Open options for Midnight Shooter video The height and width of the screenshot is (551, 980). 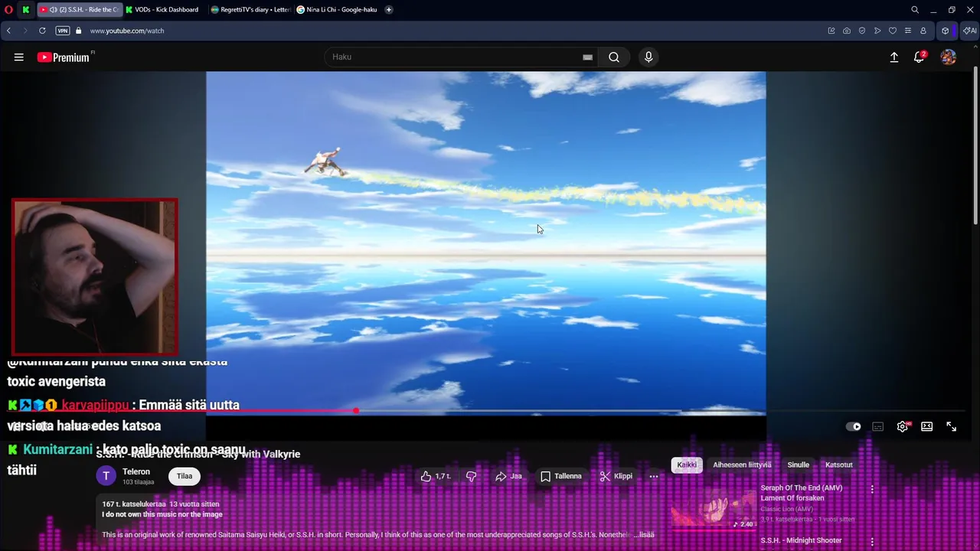(x=872, y=542)
